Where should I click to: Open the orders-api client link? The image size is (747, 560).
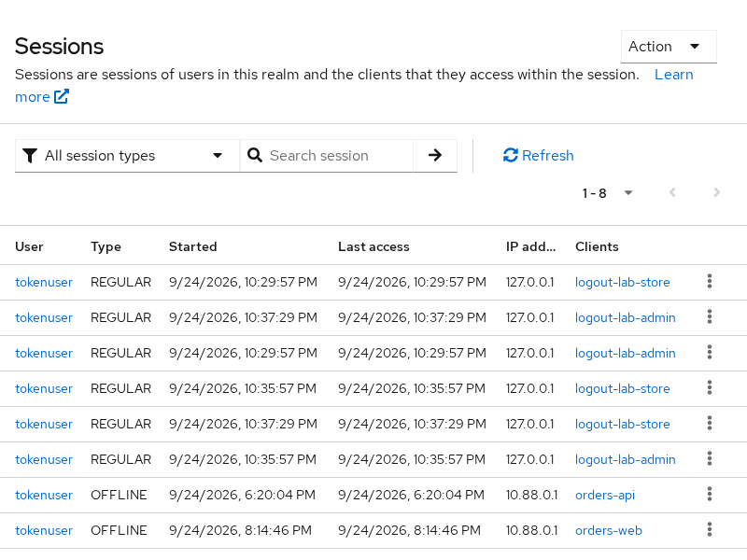tap(605, 495)
